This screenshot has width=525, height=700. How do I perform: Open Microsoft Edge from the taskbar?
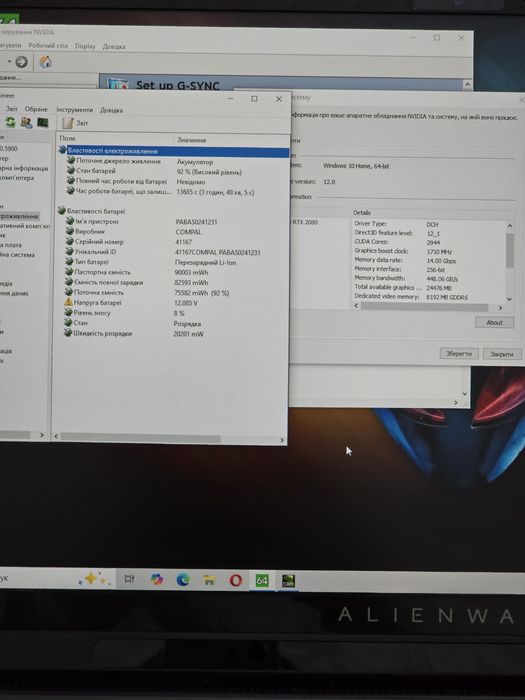pyautogui.click(x=183, y=579)
